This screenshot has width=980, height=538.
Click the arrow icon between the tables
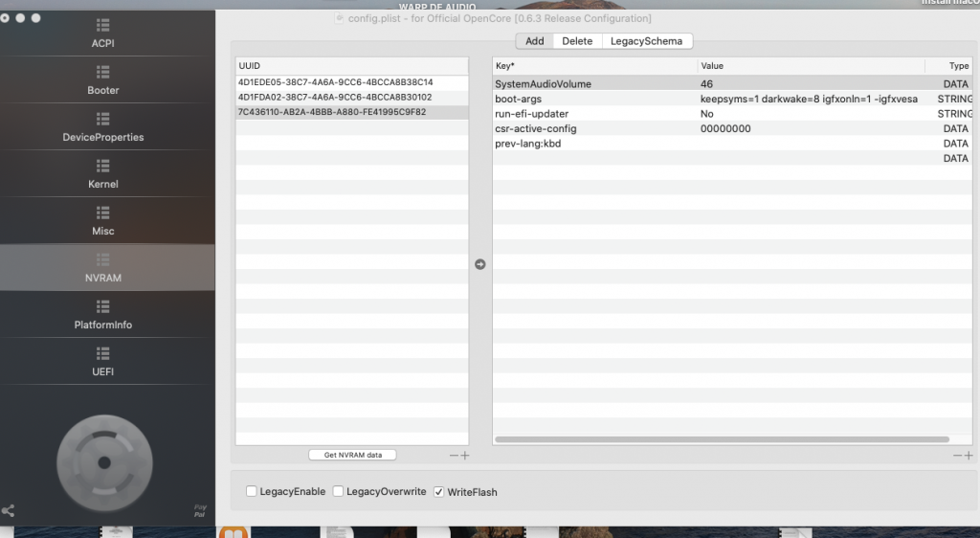coord(480,264)
